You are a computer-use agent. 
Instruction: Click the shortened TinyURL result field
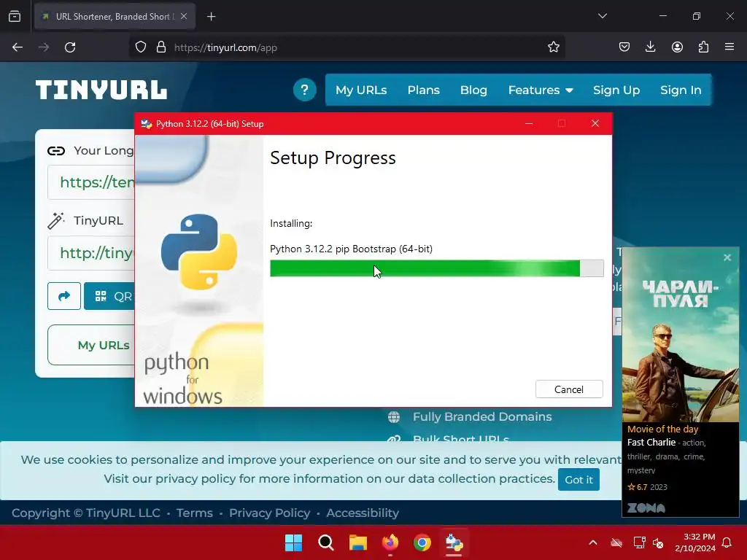pyautogui.click(x=91, y=253)
